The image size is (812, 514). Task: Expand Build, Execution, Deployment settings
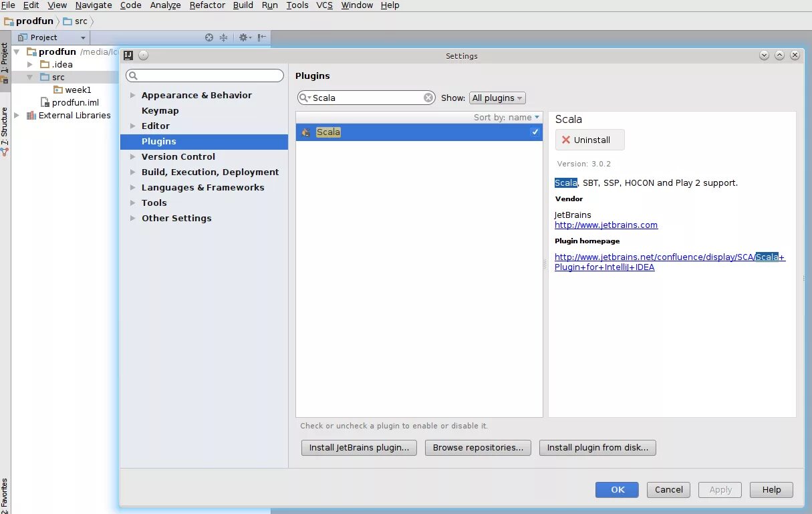tap(132, 172)
